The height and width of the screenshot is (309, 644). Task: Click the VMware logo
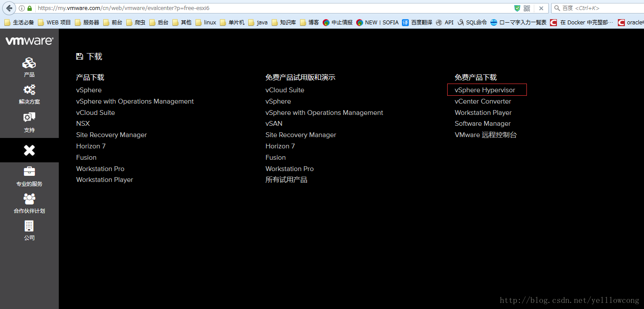[x=29, y=41]
